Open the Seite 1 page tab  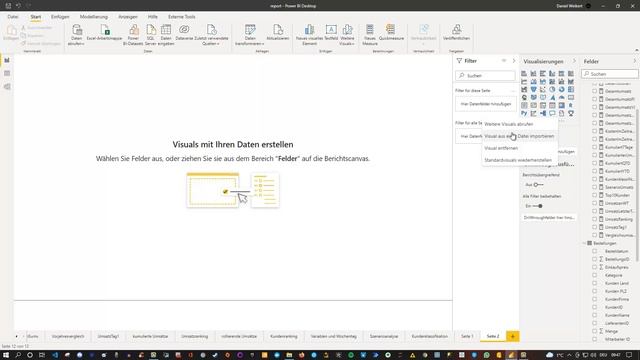tap(467, 336)
